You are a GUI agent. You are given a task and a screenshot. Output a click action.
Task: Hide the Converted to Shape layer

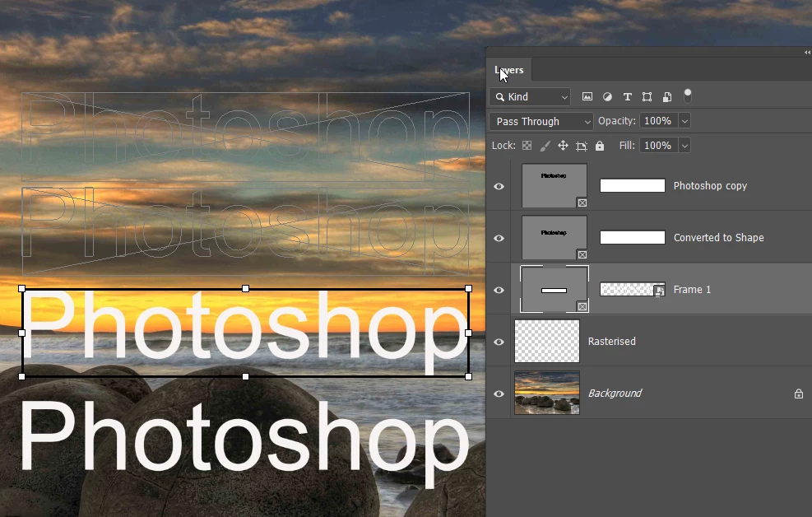pos(499,238)
